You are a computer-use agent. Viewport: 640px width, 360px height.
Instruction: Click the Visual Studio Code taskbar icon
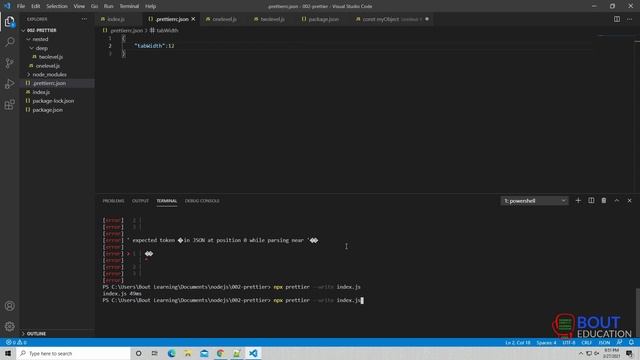point(253,353)
